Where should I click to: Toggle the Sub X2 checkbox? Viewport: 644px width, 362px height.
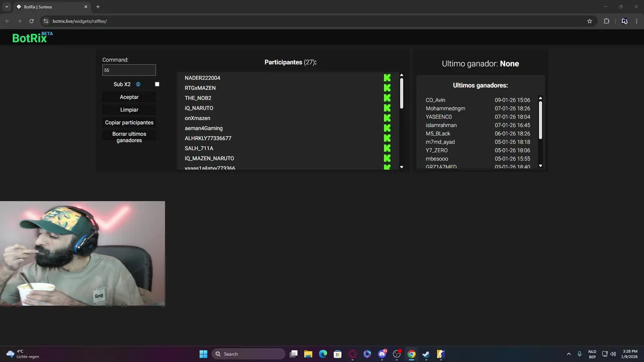157,84
